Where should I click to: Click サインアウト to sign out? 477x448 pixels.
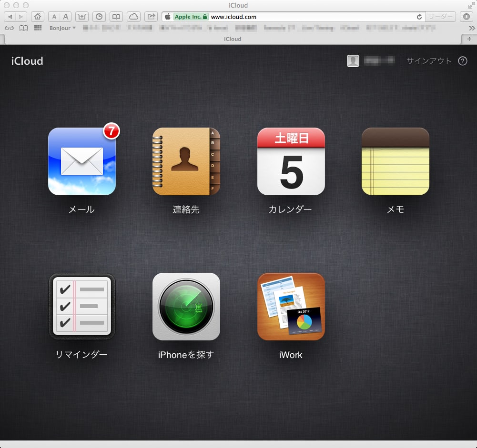pos(429,61)
